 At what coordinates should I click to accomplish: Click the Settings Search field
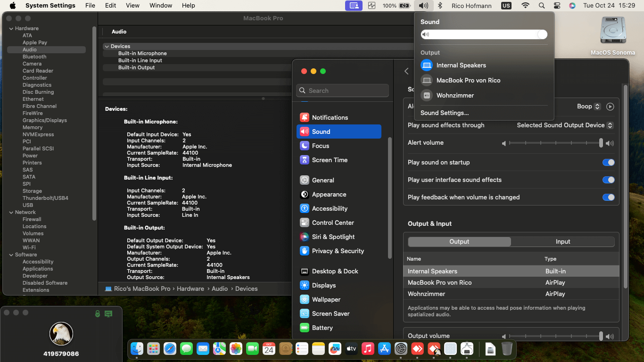(x=343, y=90)
